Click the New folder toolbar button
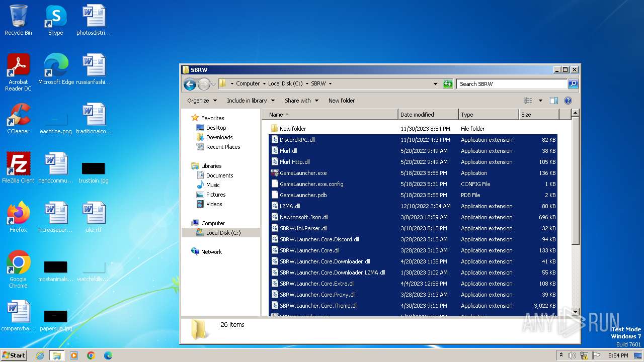 [342, 101]
